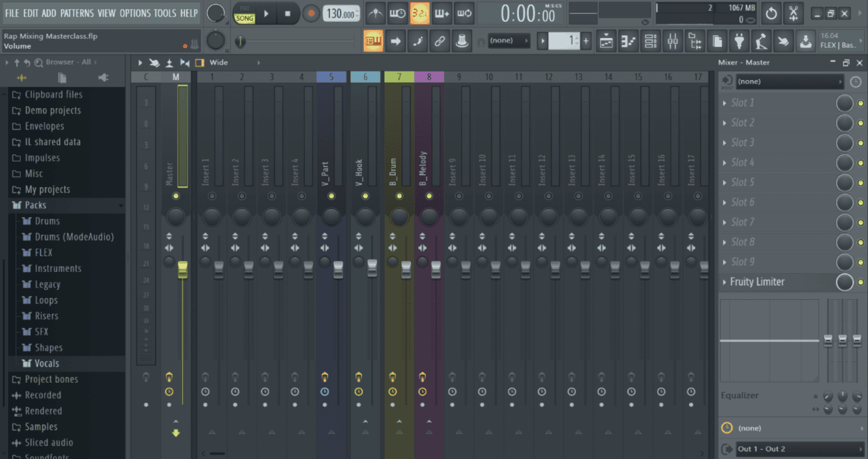Mute the V_Part mixer track
This screenshot has width=868, height=459.
tap(331, 196)
